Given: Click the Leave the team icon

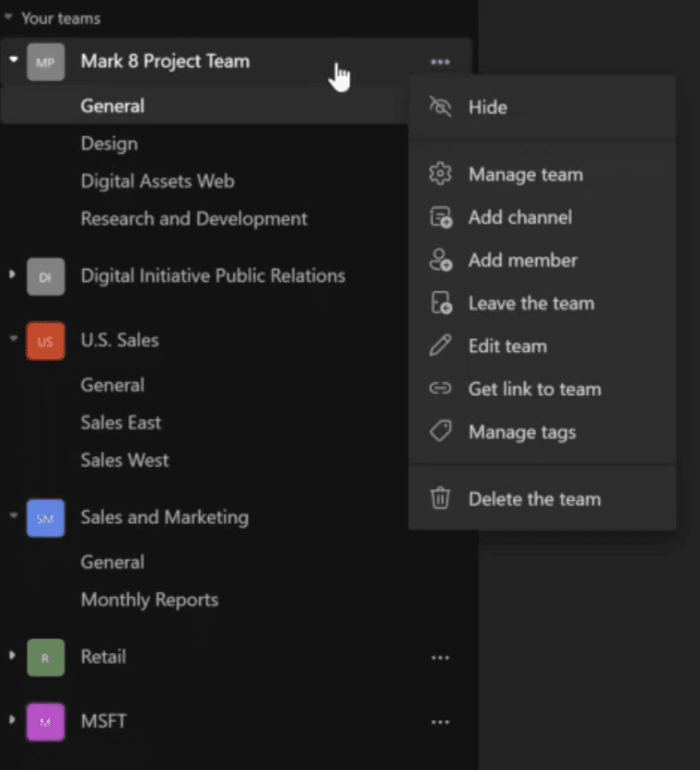Looking at the screenshot, I should pos(441,303).
